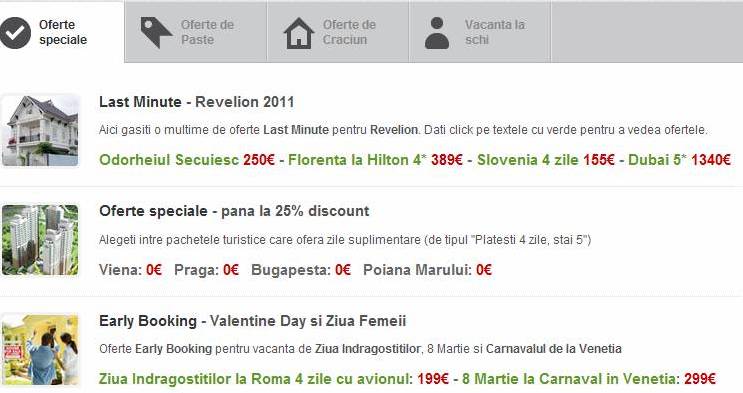Open the Oferte speciale tab label
Viewport: 743px width, 393px height.
[63, 32]
